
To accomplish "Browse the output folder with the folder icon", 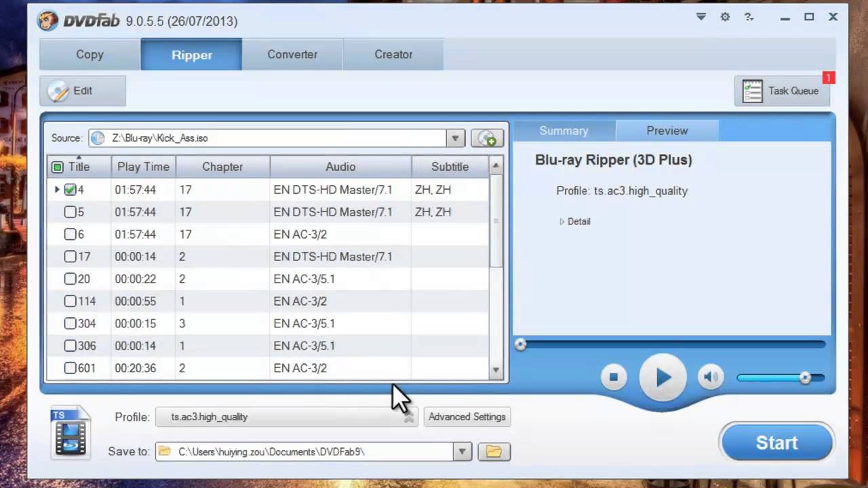I will pyautogui.click(x=494, y=451).
